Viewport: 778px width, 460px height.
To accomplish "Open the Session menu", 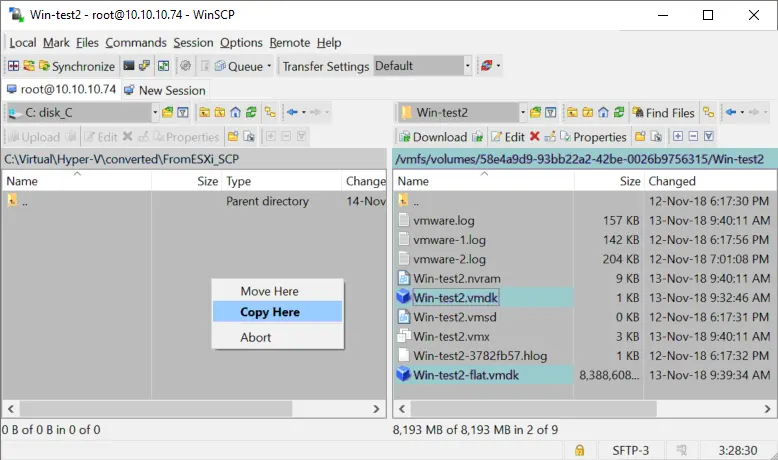I will coord(193,43).
